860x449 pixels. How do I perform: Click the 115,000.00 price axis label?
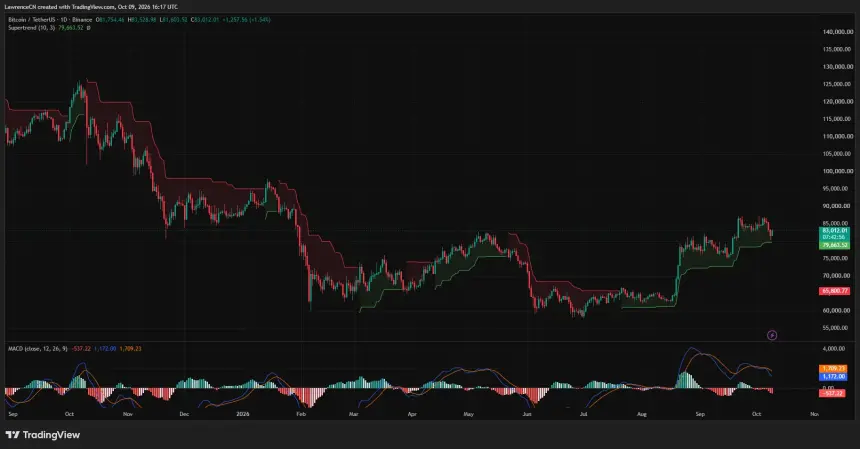tap(838, 119)
